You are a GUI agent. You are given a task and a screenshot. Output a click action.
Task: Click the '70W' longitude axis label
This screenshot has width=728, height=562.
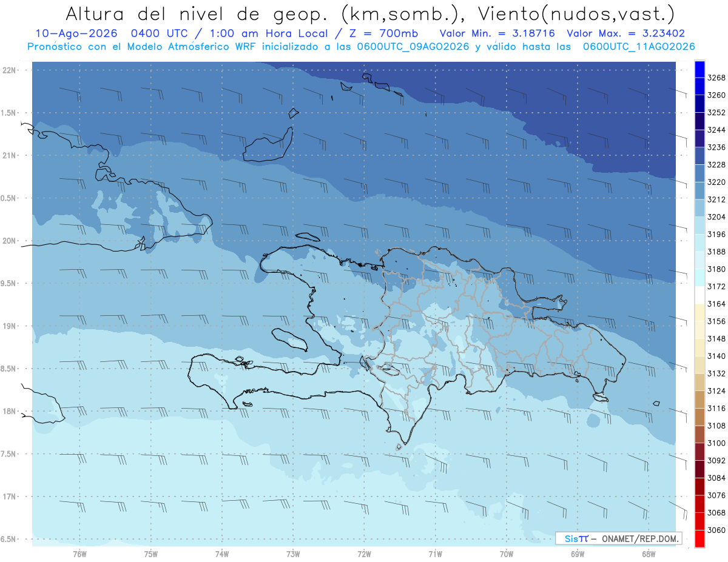(507, 554)
